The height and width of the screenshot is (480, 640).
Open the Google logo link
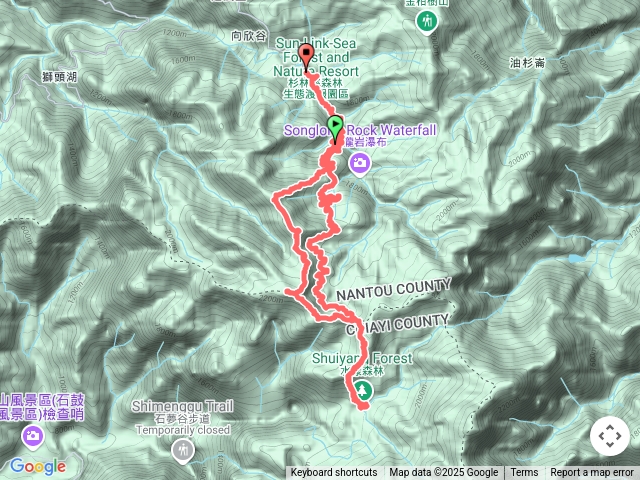click(x=38, y=466)
